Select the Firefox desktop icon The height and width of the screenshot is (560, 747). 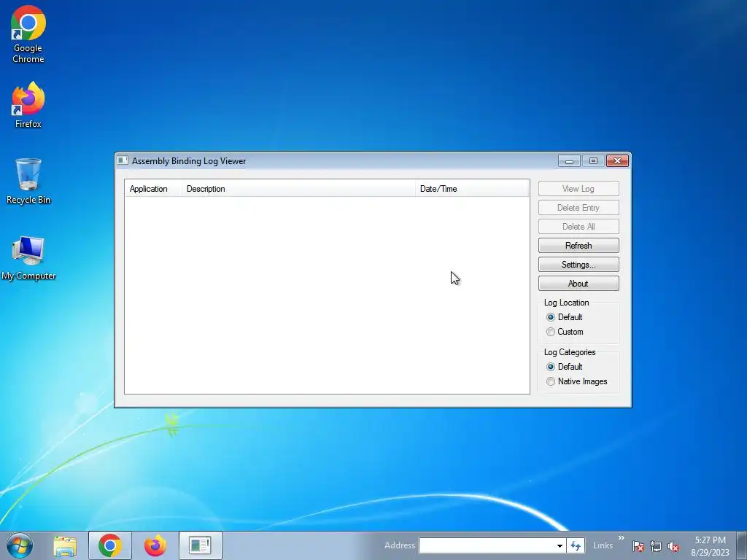point(28,105)
